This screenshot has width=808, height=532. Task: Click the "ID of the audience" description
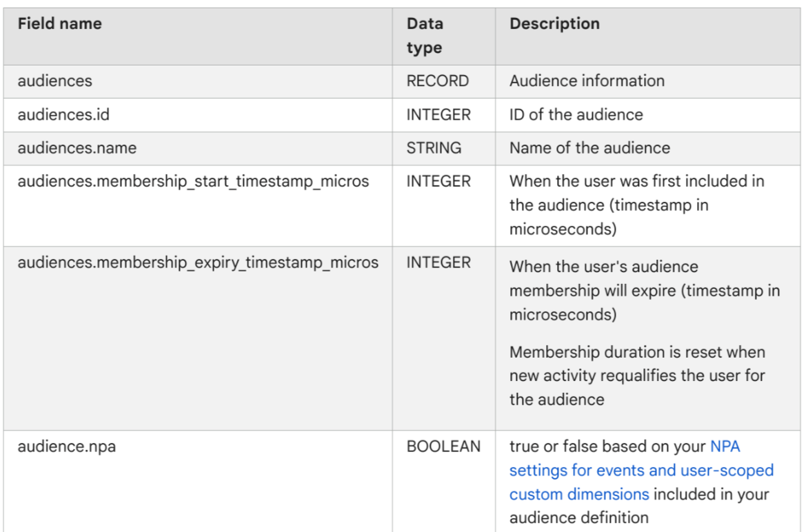[x=576, y=114]
